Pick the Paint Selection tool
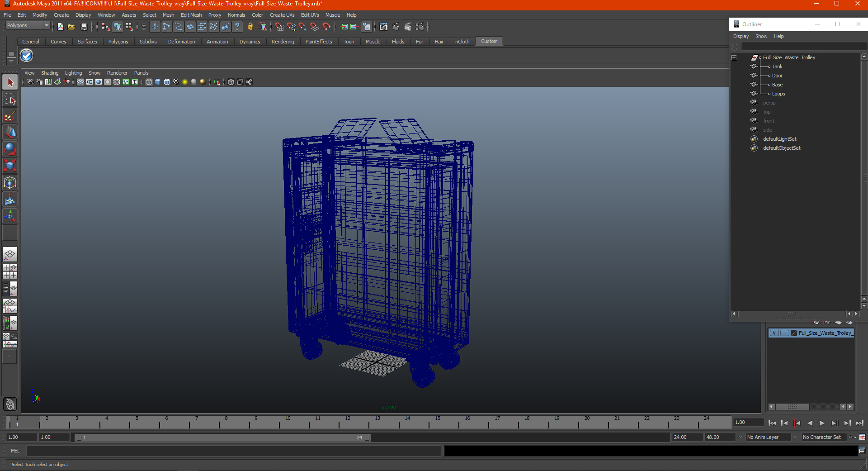This screenshot has height=471, width=868. pos(10,116)
